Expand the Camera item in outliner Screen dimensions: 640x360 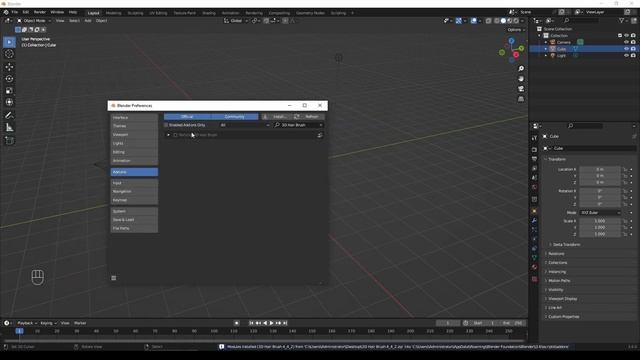click(x=546, y=42)
